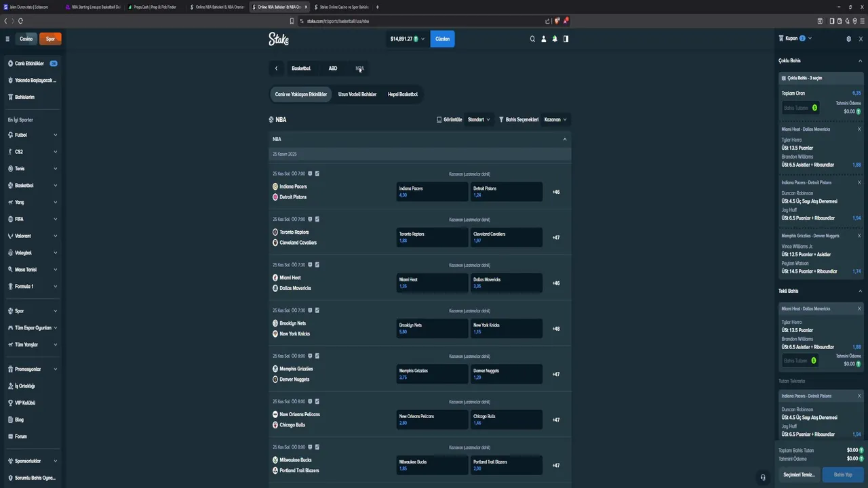
Task: Click the ABD breadcrumb
Action: point(333,68)
